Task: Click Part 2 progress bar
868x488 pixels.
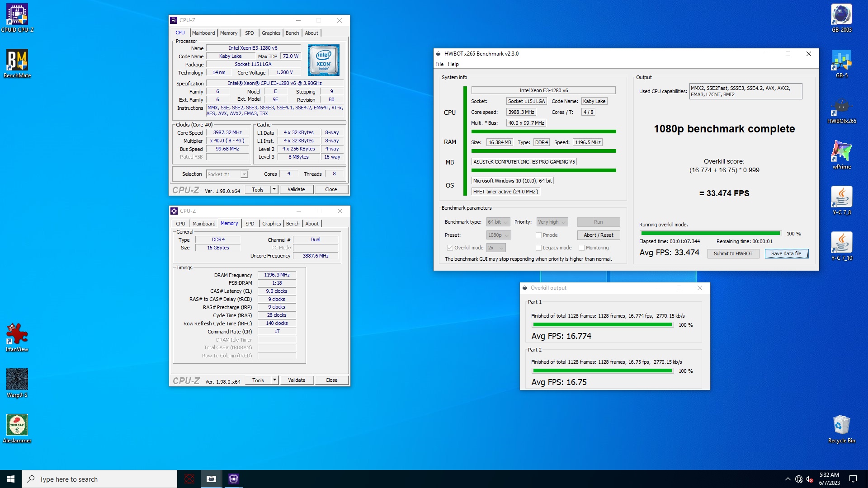Action: [x=602, y=371]
